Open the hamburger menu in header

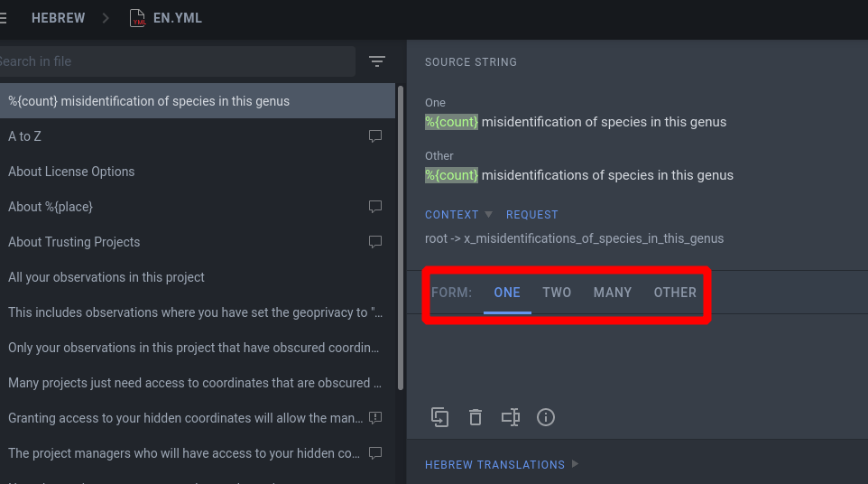3,18
